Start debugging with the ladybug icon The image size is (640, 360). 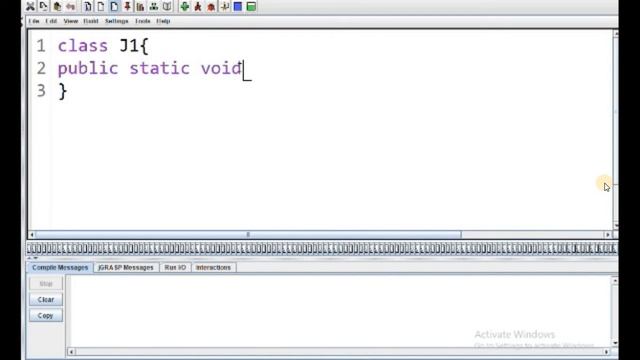[211, 6]
